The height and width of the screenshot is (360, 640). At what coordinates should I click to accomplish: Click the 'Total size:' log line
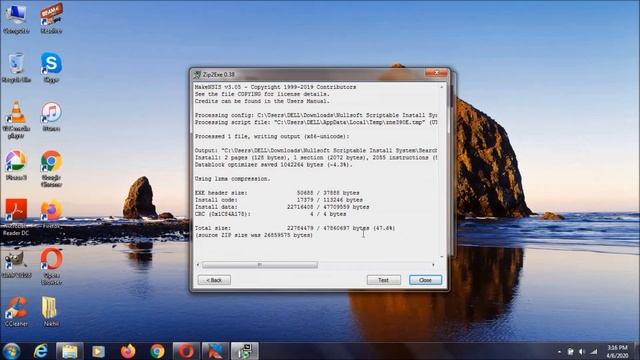pyautogui.click(x=295, y=228)
